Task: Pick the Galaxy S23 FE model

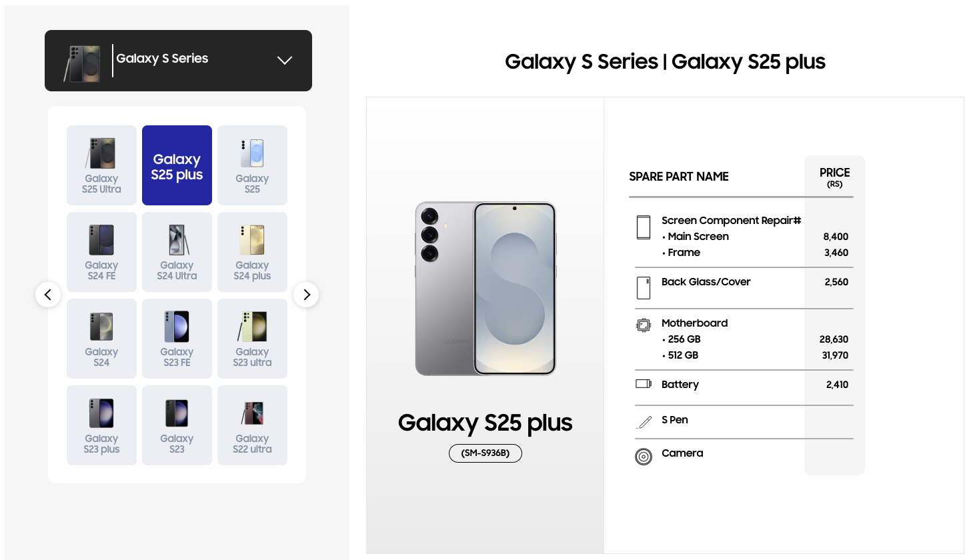Action: (x=177, y=339)
